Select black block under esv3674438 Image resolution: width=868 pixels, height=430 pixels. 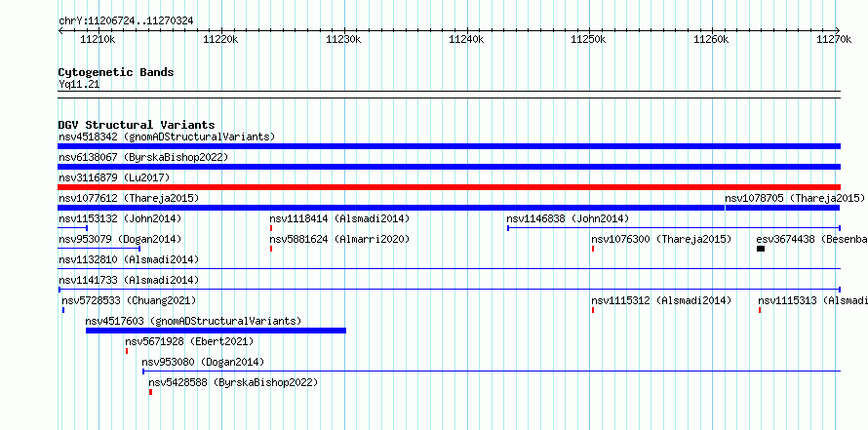point(761,249)
